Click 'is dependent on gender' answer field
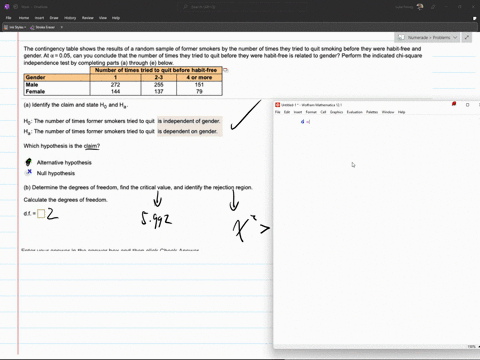The image size is (480, 360). (x=188, y=131)
